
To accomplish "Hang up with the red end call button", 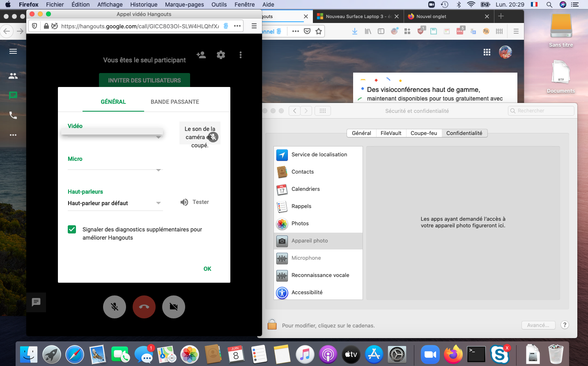I will [x=144, y=307].
